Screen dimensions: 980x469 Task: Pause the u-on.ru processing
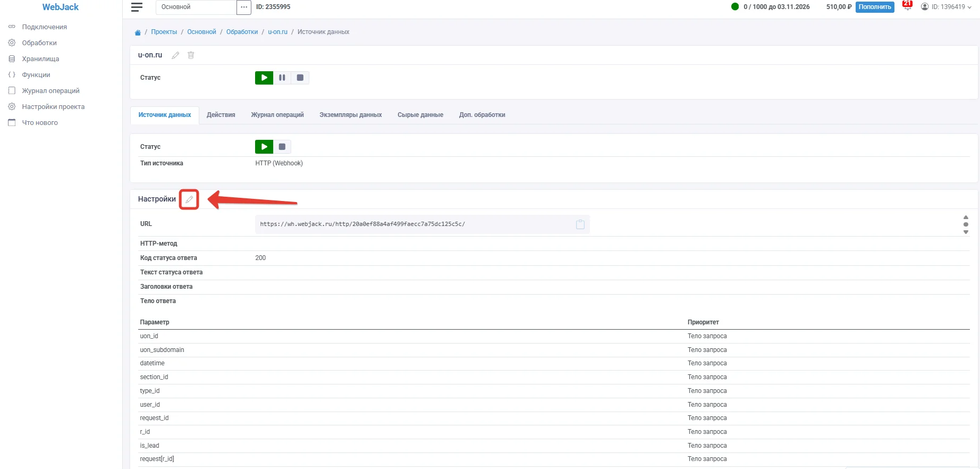tap(282, 78)
